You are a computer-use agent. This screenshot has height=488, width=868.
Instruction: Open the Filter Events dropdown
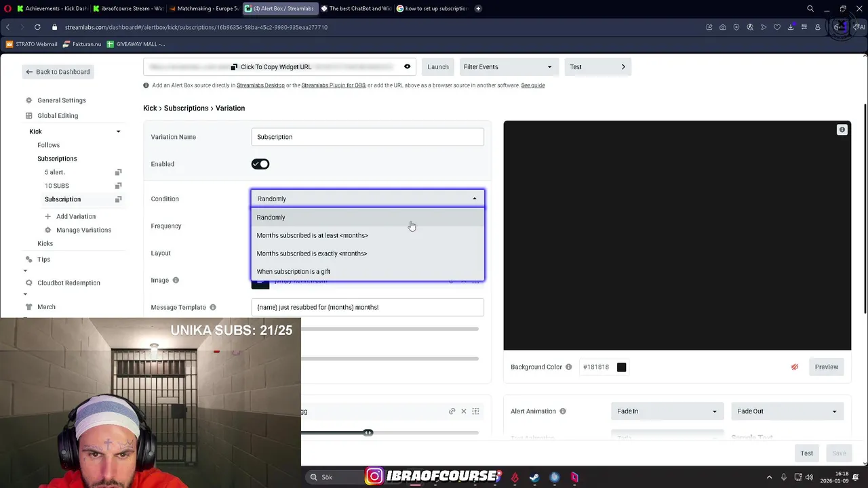508,67
